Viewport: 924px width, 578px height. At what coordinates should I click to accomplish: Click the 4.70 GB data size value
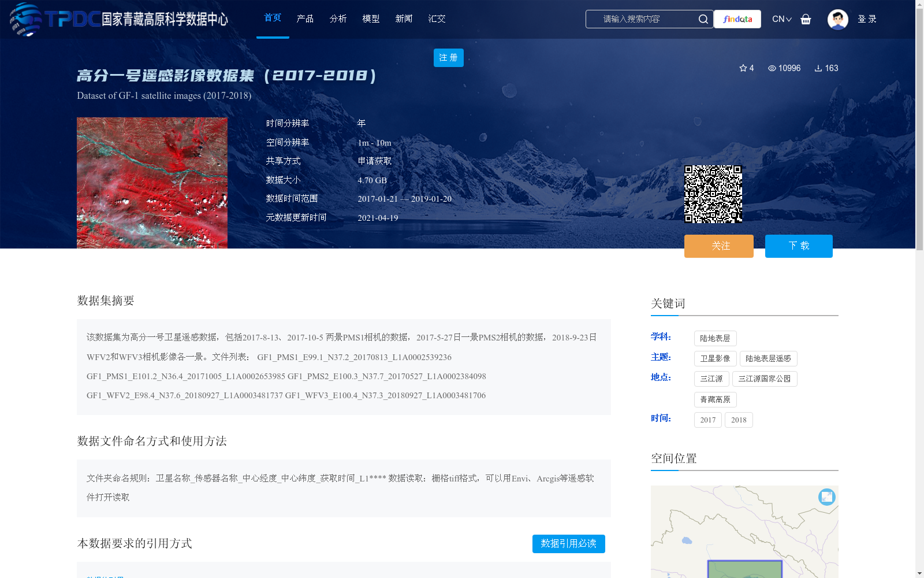coord(372,180)
